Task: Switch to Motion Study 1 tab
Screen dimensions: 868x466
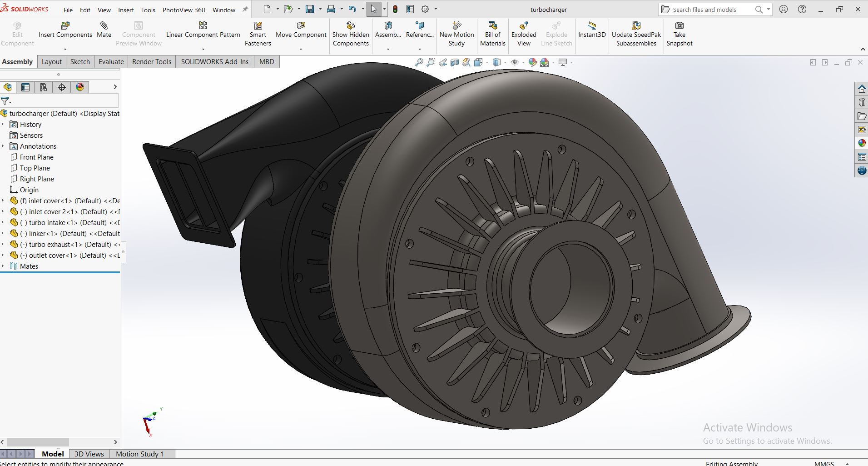Action: click(x=140, y=454)
